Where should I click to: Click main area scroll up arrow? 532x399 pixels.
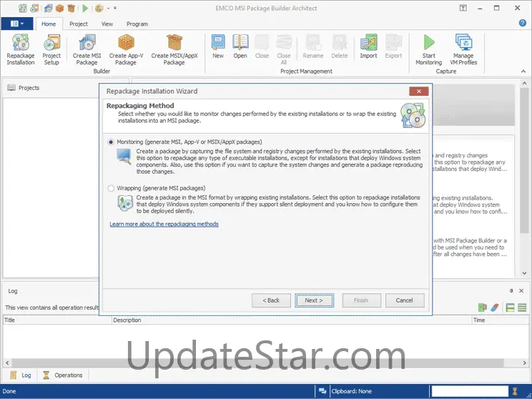pyautogui.click(x=524, y=83)
